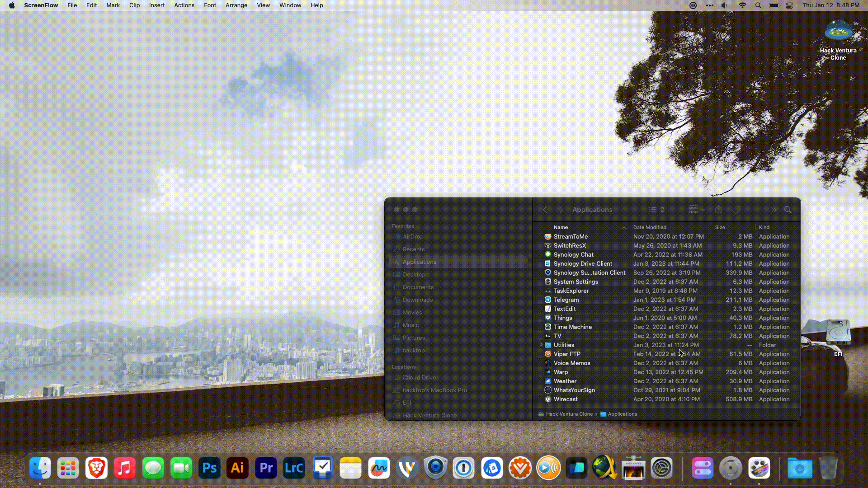Screen dimensions: 868x488
Task: Select the Telegram row
Action: click(667, 300)
